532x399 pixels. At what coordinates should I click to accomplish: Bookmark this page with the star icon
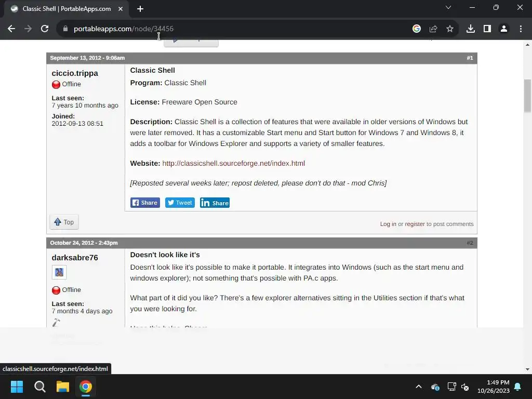click(450, 29)
